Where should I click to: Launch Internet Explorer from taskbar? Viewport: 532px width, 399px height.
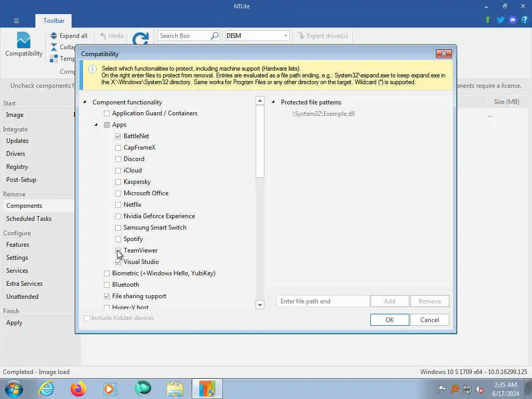[46, 389]
